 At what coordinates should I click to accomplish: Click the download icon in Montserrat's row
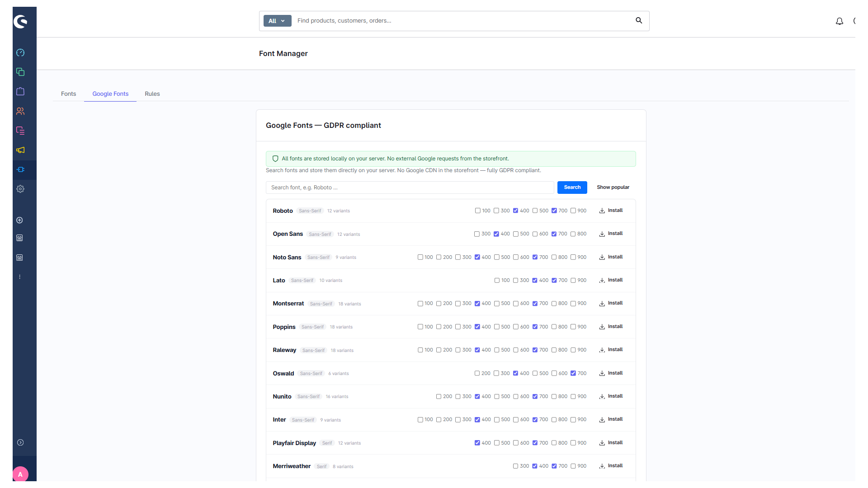602,304
